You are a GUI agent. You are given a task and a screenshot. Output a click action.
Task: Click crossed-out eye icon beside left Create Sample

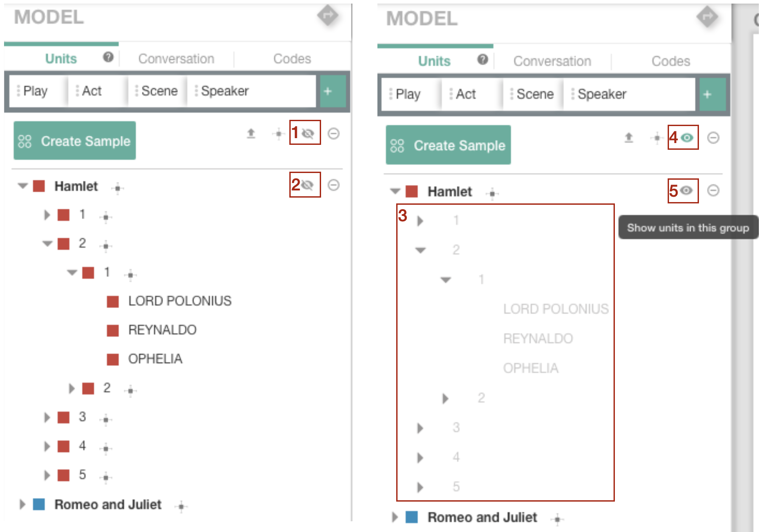coord(308,133)
